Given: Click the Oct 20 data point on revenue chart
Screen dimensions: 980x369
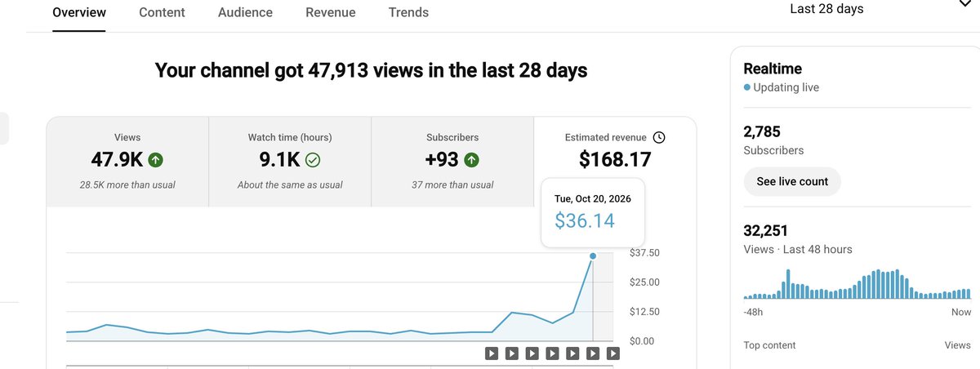Looking at the screenshot, I should point(593,256).
